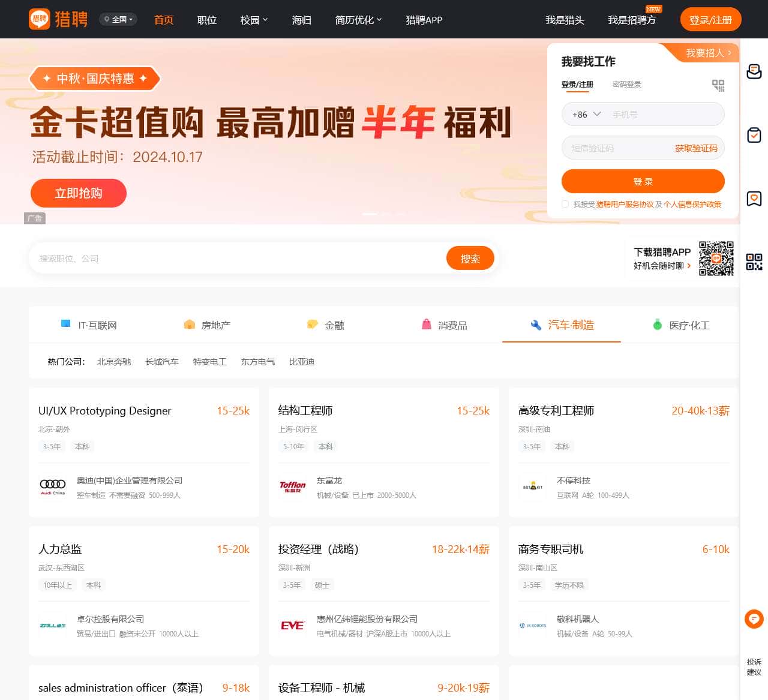Open 高级专利工程师 job listing

coord(556,411)
